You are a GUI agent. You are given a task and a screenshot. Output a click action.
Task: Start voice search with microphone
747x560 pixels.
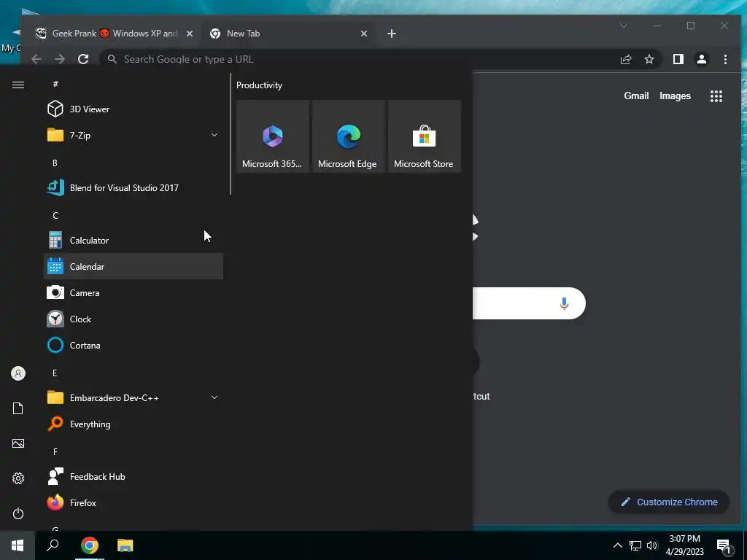coord(564,303)
